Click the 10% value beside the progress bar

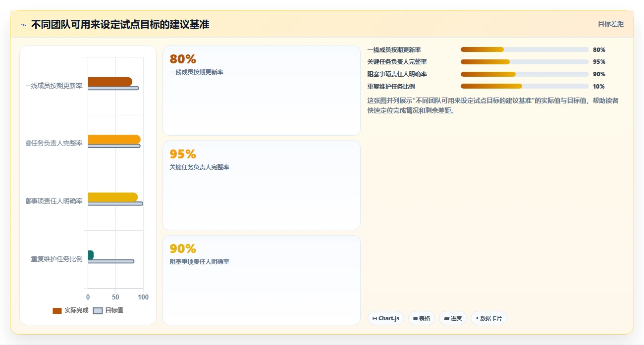point(599,86)
